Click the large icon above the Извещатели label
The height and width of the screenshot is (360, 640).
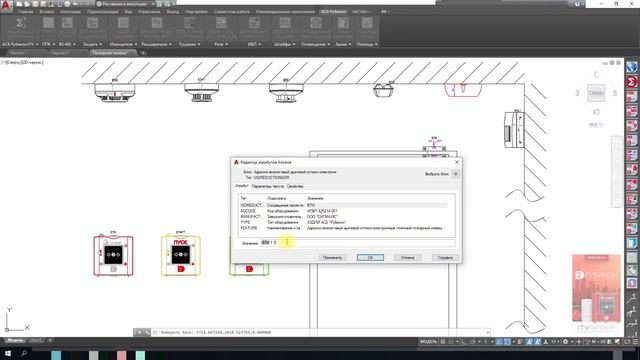123,23
